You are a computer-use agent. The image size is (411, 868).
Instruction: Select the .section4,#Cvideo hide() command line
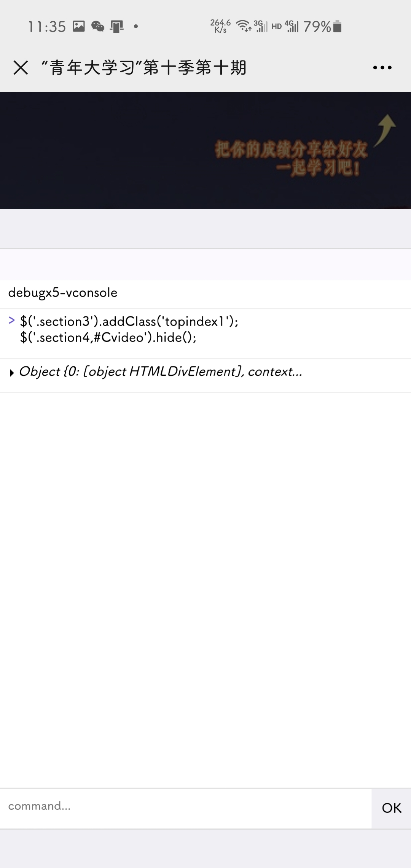108,337
